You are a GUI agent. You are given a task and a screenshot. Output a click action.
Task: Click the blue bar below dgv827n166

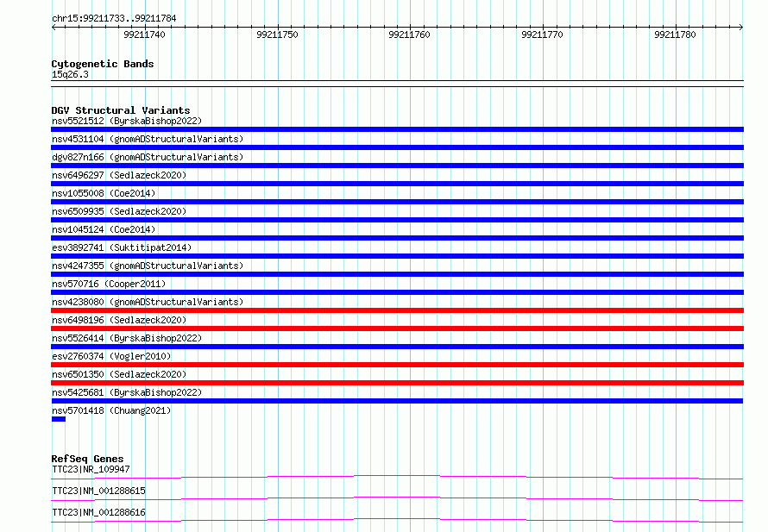click(x=397, y=166)
